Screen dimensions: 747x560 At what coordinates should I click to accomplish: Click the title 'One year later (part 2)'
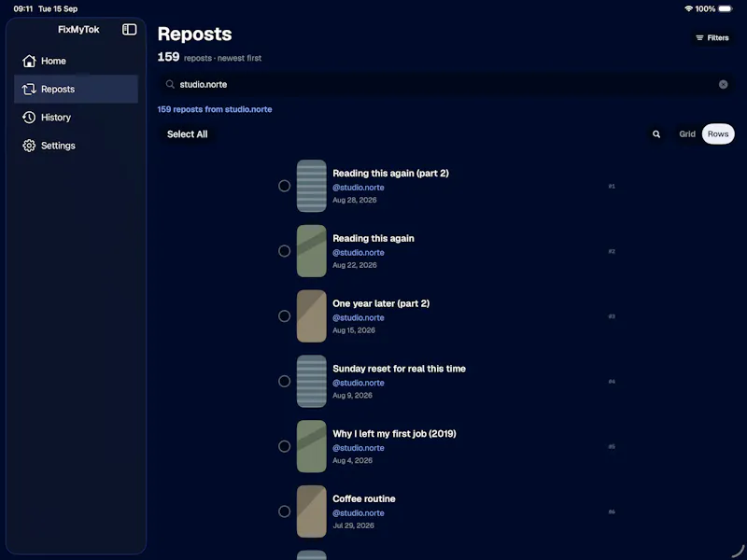(381, 303)
